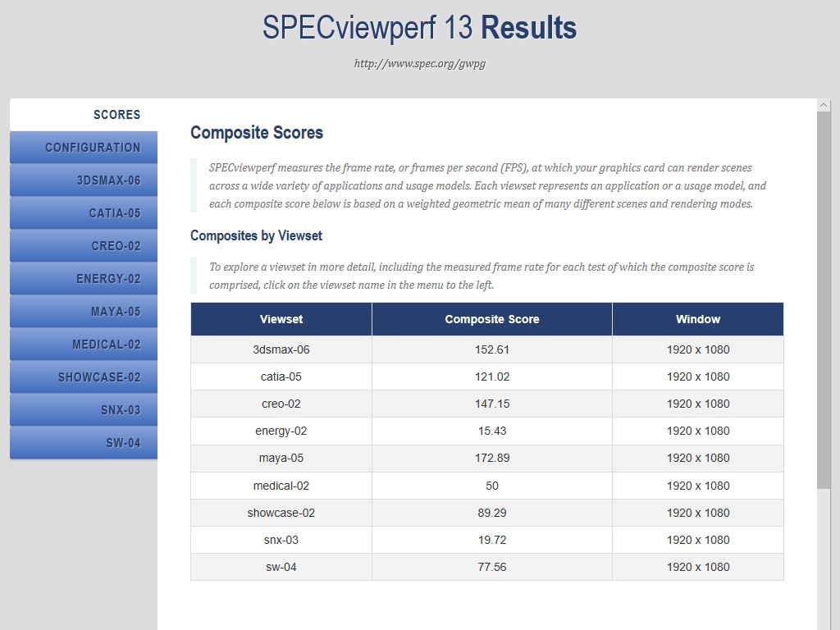Open the SCORES tab in the sidebar

(x=84, y=115)
